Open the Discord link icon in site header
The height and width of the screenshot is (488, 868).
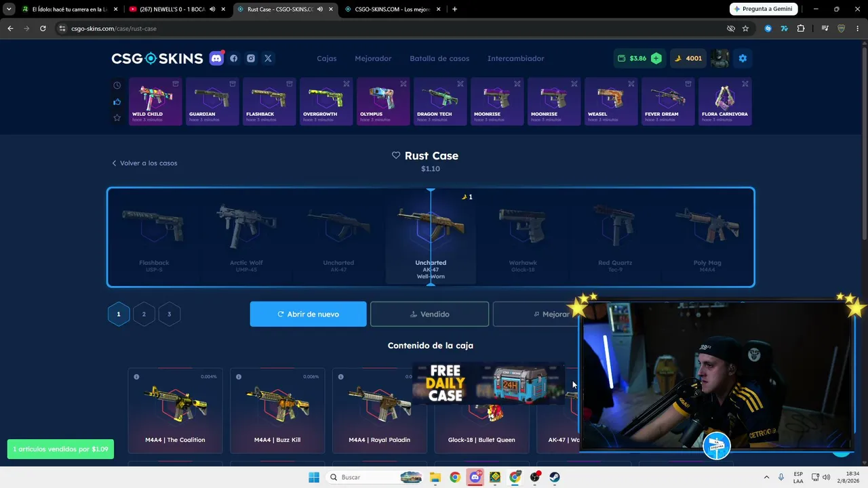(x=216, y=58)
